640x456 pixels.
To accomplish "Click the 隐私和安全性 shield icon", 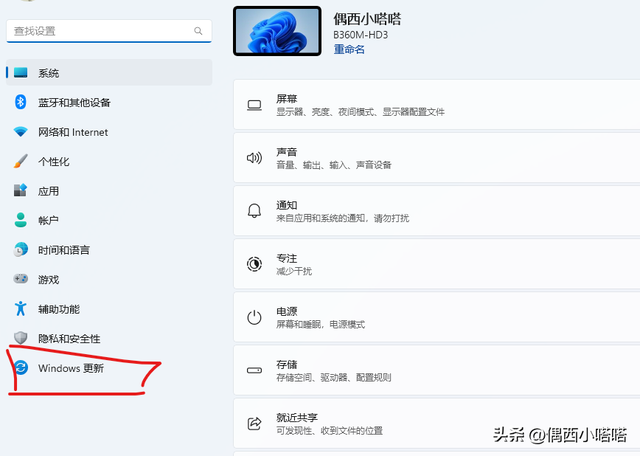I will (20, 338).
